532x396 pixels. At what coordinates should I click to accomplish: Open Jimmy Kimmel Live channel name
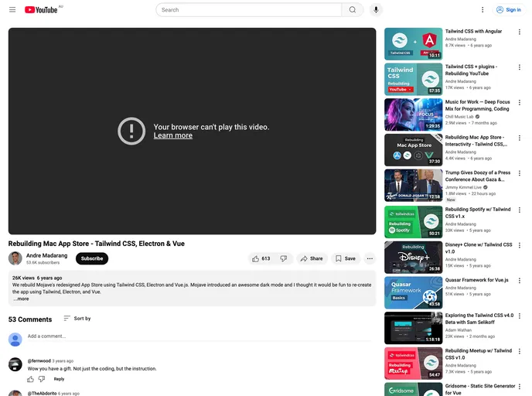tap(463, 187)
